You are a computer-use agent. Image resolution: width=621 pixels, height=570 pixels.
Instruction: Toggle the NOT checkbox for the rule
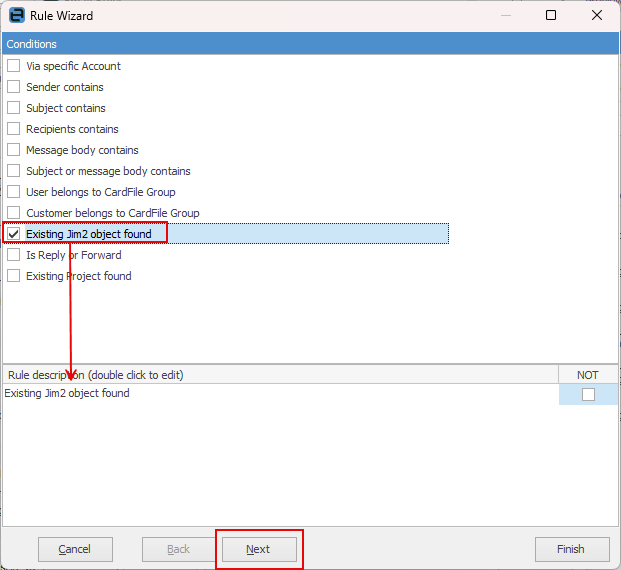coord(588,394)
